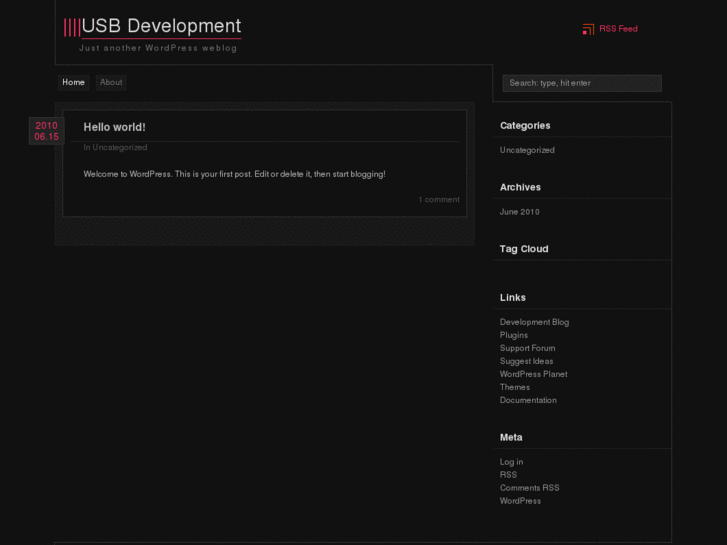Open the Suggest Ideas link

click(x=526, y=361)
